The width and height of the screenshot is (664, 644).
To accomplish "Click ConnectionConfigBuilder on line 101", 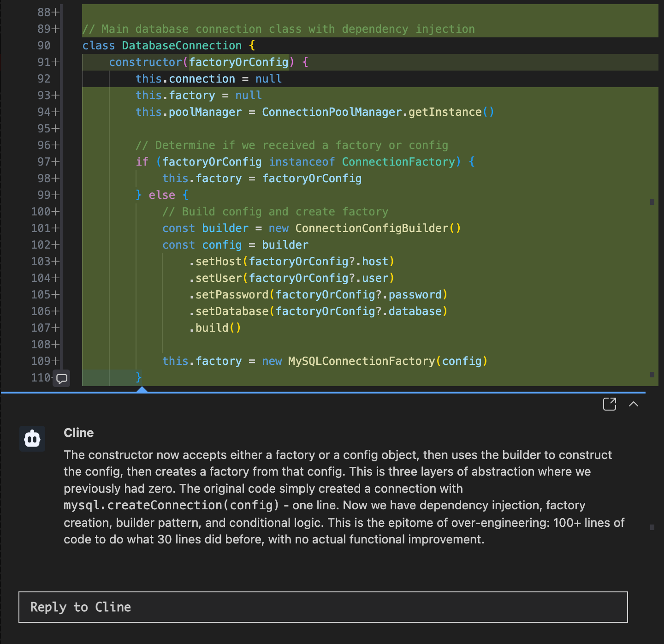I will (x=372, y=228).
